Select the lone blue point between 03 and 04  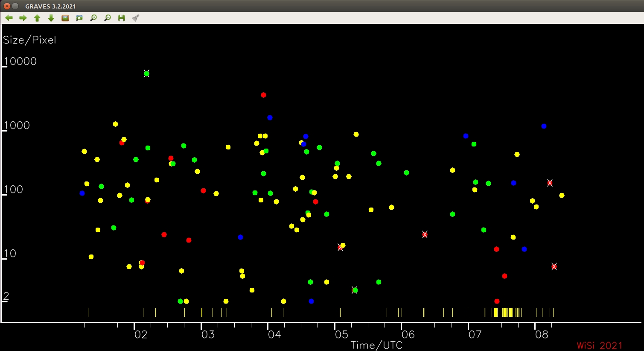[240, 237]
